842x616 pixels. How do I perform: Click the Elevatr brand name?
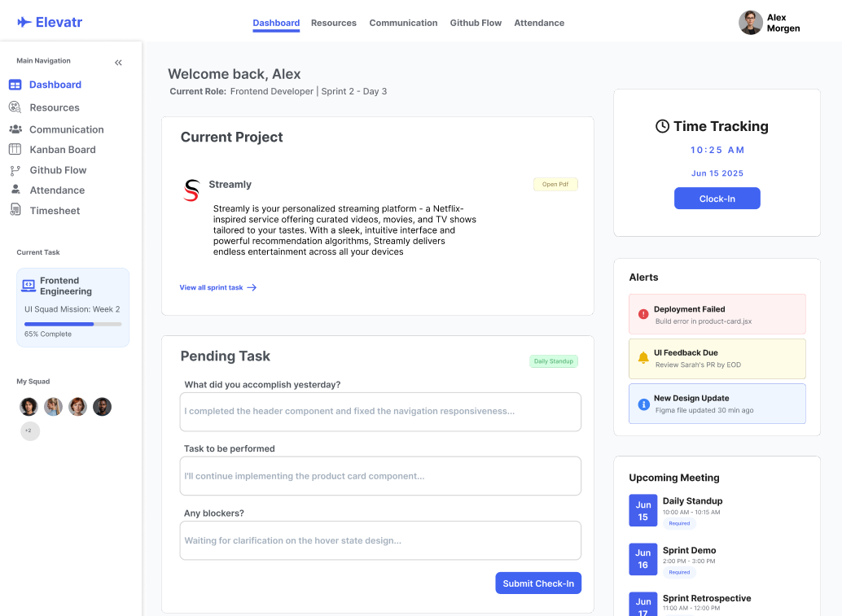coord(59,22)
